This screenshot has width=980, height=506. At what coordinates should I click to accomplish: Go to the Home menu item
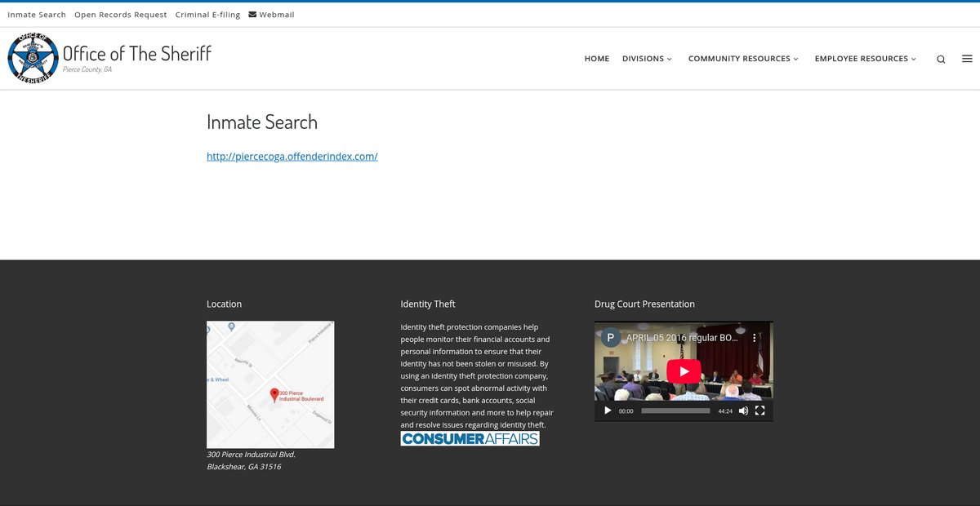597,59
